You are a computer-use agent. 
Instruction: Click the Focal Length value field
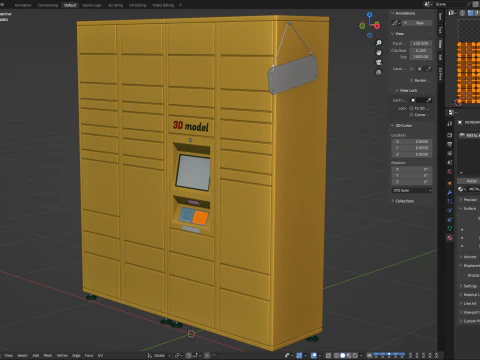pyautogui.click(x=421, y=43)
